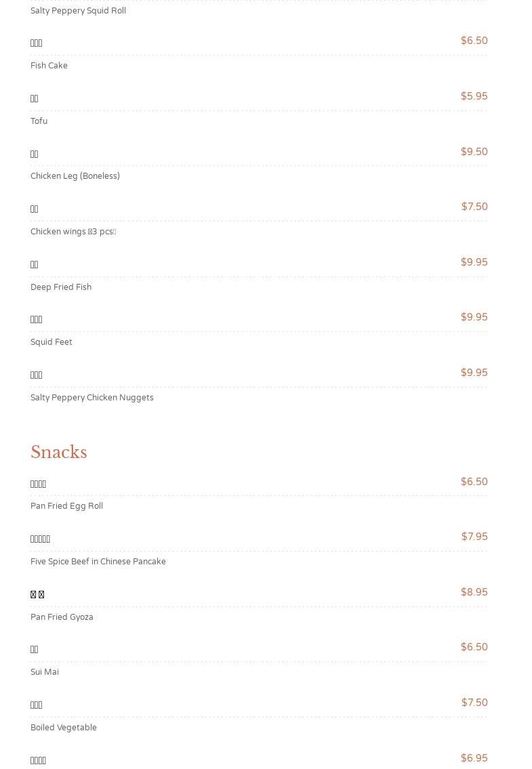Select the Fish Cake menu item
The width and height of the screenshot is (532, 769).
pyautogui.click(x=49, y=65)
